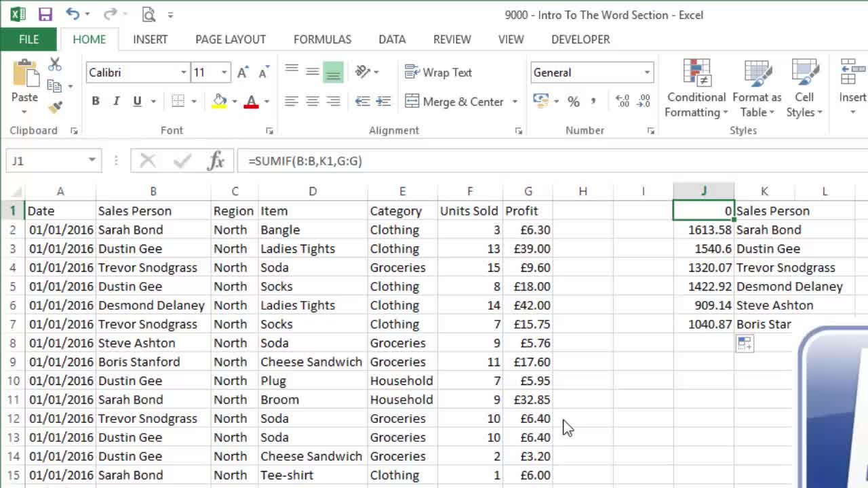Select row 10 header

pos(12,381)
